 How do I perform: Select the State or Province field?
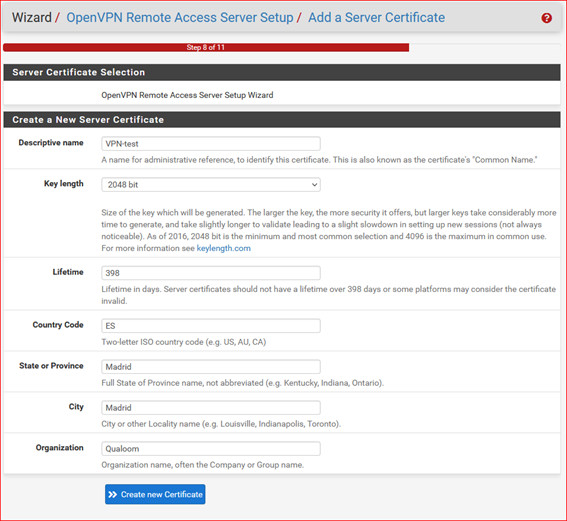pos(211,367)
